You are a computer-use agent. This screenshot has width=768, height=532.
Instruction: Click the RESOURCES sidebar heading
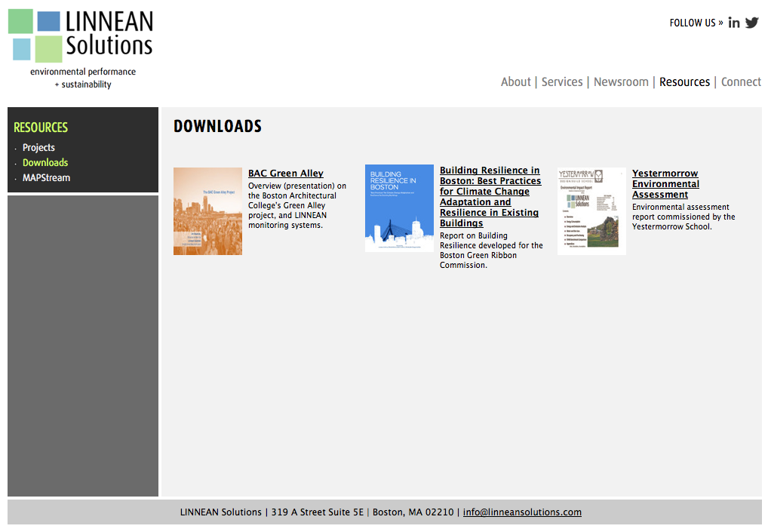click(x=41, y=128)
